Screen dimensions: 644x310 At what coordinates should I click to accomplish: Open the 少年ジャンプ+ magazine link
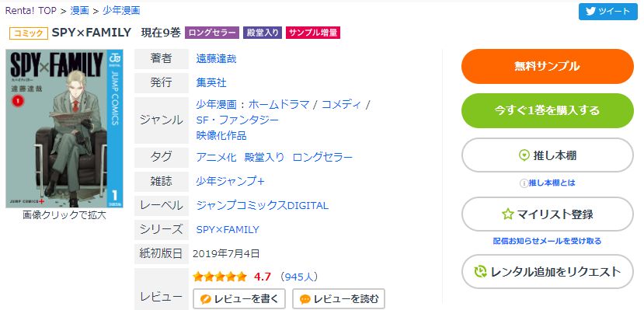[x=230, y=181]
